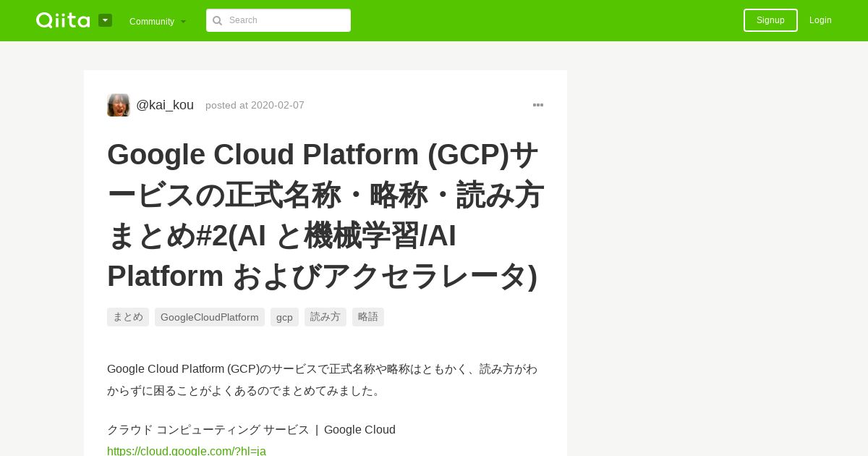Select the gcp tag
The image size is (868, 456).
tap(284, 317)
